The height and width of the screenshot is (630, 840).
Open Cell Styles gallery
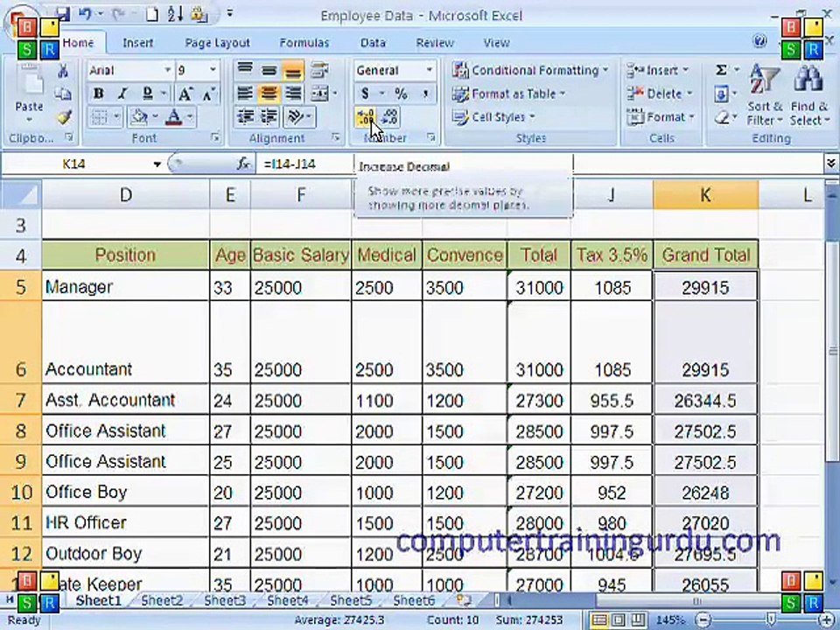coord(493,116)
